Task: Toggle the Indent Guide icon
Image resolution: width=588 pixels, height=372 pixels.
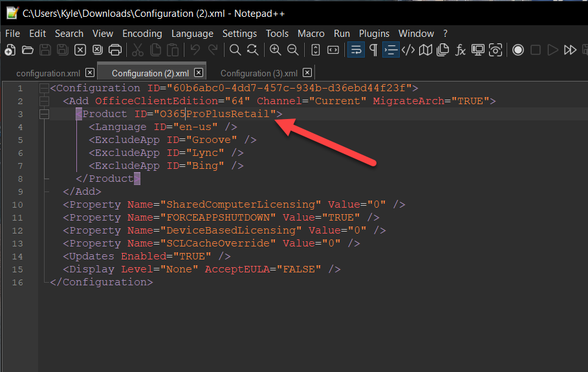Action: [x=390, y=50]
